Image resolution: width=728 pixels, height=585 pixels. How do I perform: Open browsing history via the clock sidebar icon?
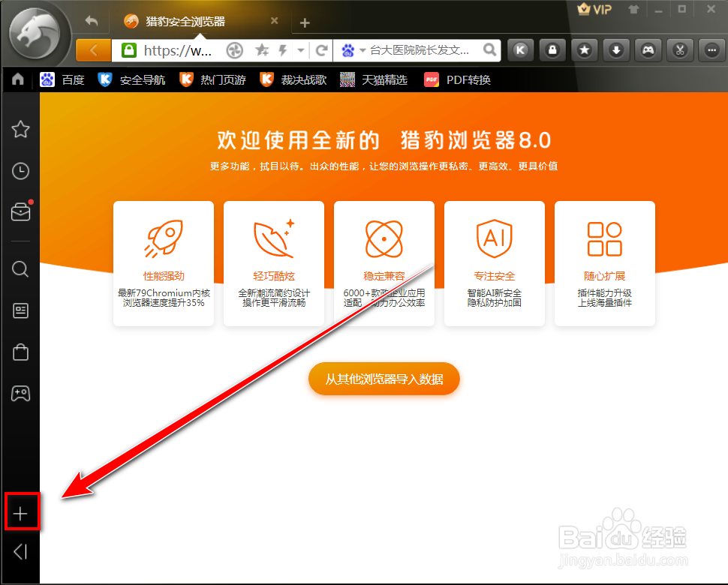click(x=20, y=171)
